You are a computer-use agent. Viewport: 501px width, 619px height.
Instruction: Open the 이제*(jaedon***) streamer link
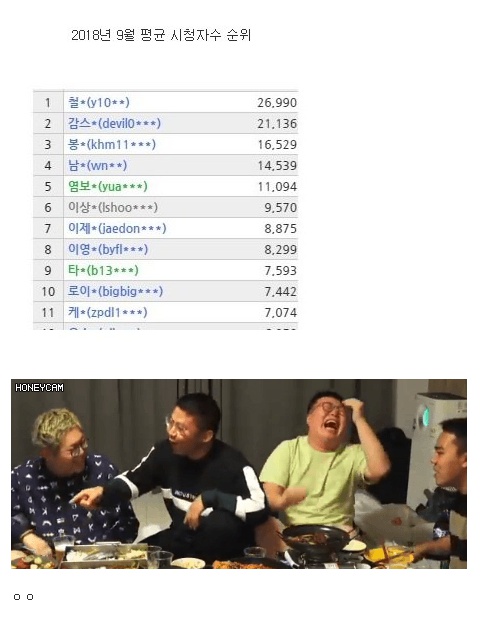pyautogui.click(x=117, y=228)
